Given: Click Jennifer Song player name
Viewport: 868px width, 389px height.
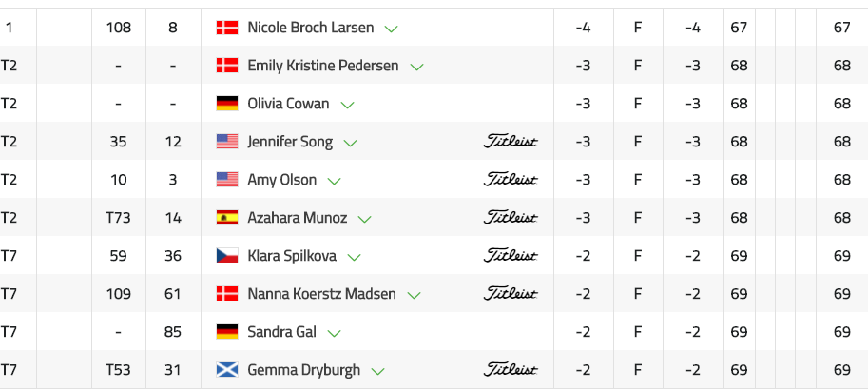Looking at the screenshot, I should tap(290, 142).
